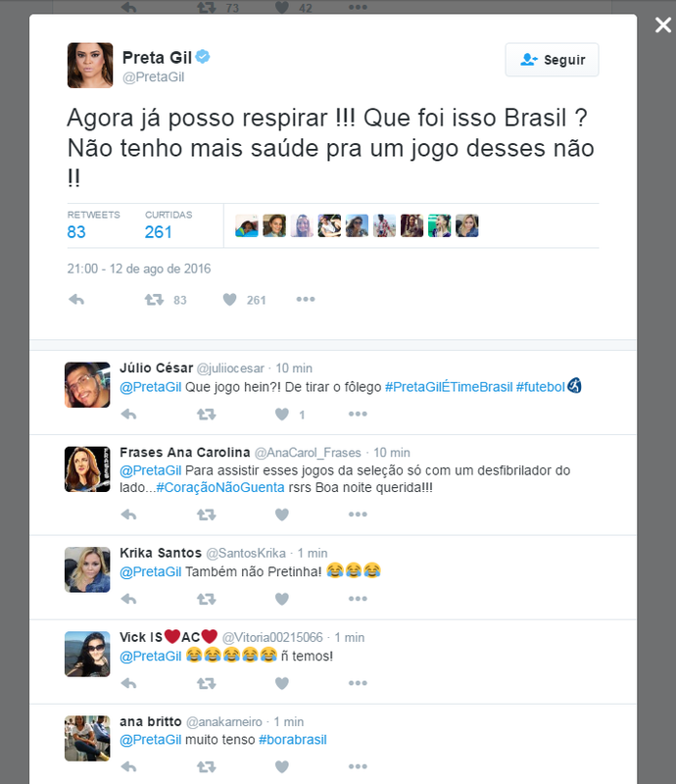Retweet Vick's reply
Image resolution: width=676 pixels, height=784 pixels.
(206, 683)
